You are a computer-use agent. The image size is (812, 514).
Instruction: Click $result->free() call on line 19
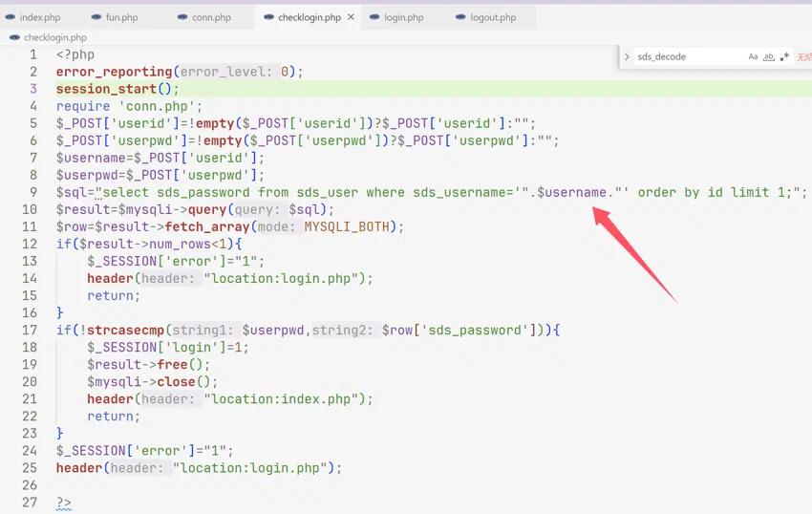click(x=148, y=365)
